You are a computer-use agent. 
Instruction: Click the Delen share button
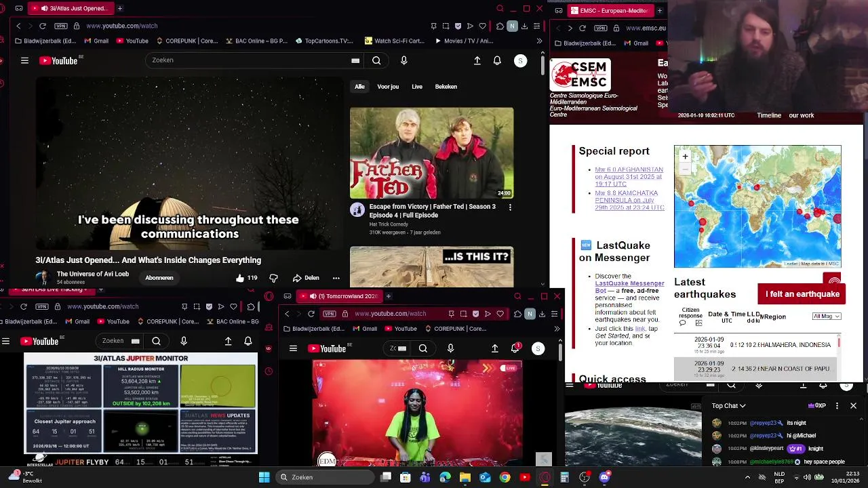[306, 278]
